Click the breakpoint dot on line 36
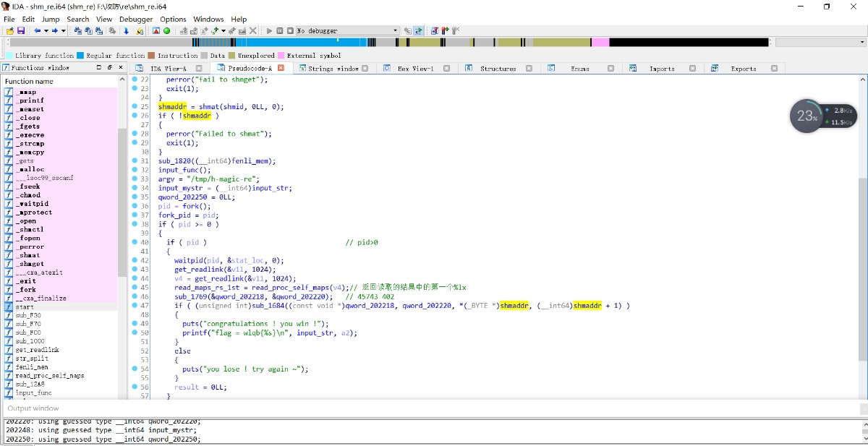The height and width of the screenshot is (446, 868). tap(135, 206)
